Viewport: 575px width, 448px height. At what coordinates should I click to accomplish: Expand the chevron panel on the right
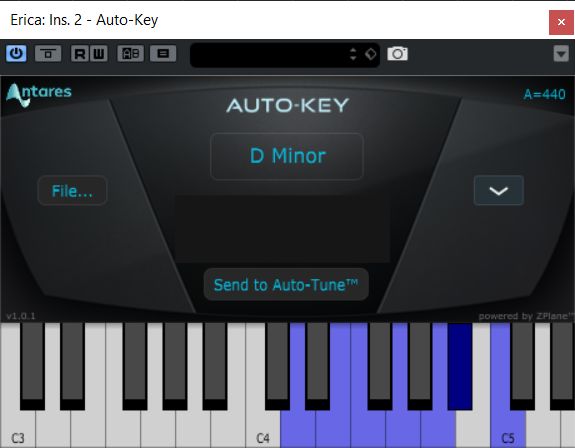tap(499, 190)
